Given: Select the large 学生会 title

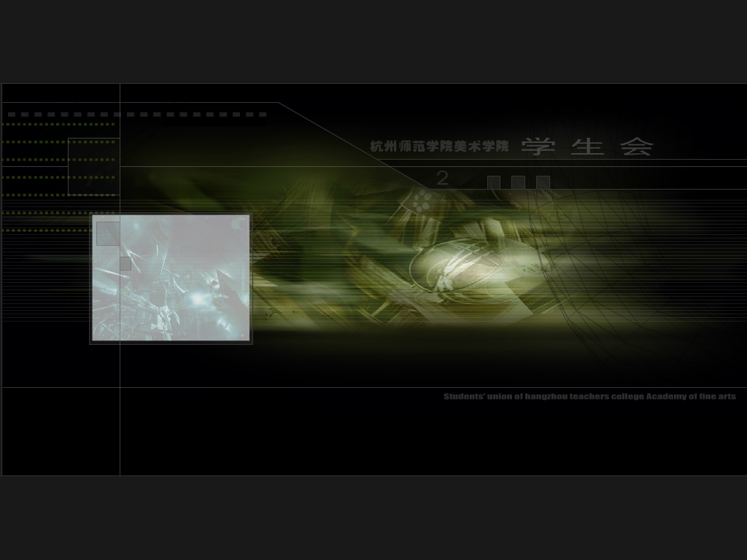Looking at the screenshot, I should (x=587, y=147).
